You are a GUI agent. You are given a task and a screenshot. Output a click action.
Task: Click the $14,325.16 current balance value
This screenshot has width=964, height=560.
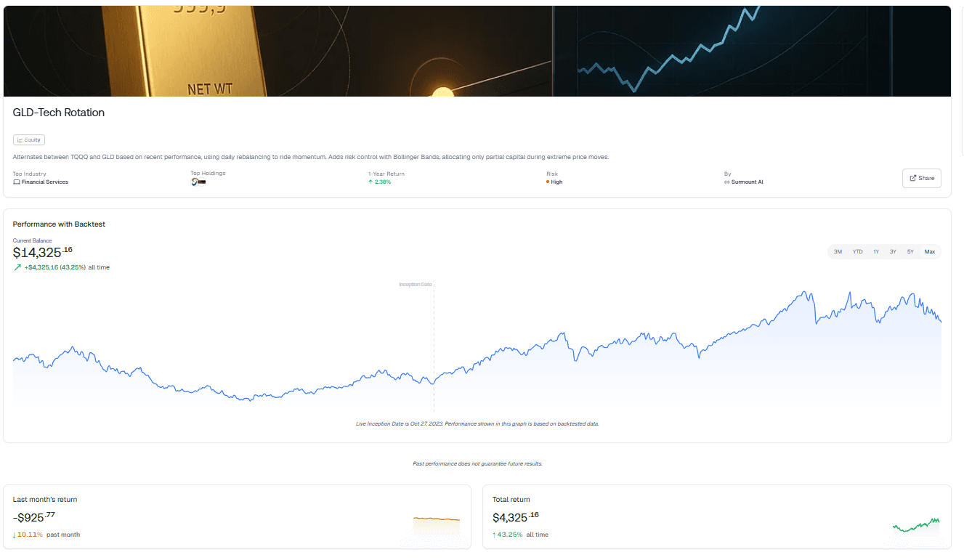click(43, 252)
